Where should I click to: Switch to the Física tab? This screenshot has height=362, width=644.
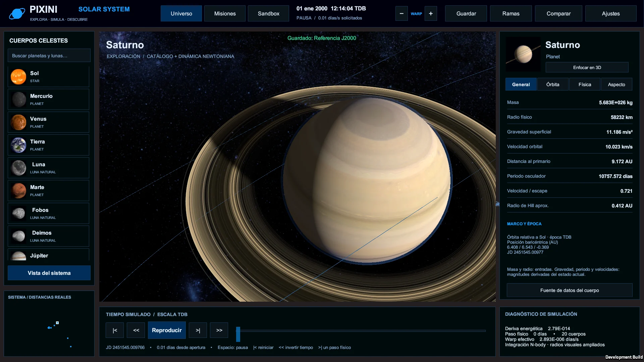point(585,84)
